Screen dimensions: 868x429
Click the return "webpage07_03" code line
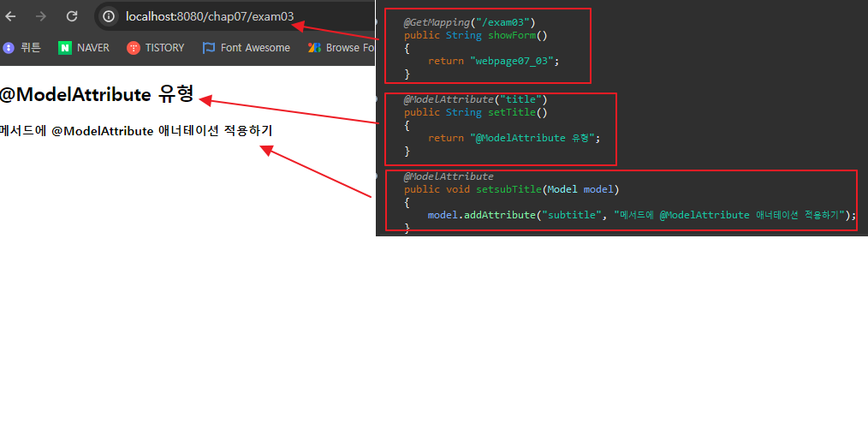click(x=494, y=61)
